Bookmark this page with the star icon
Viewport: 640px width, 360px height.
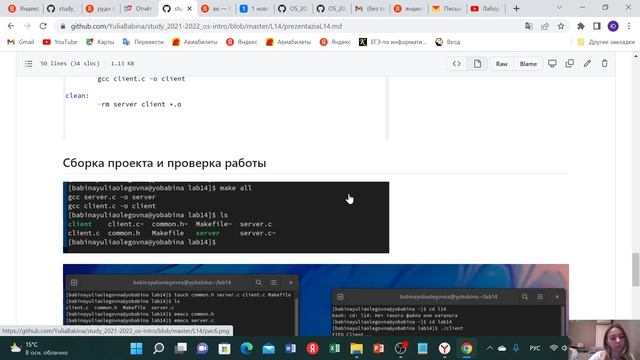click(x=561, y=26)
